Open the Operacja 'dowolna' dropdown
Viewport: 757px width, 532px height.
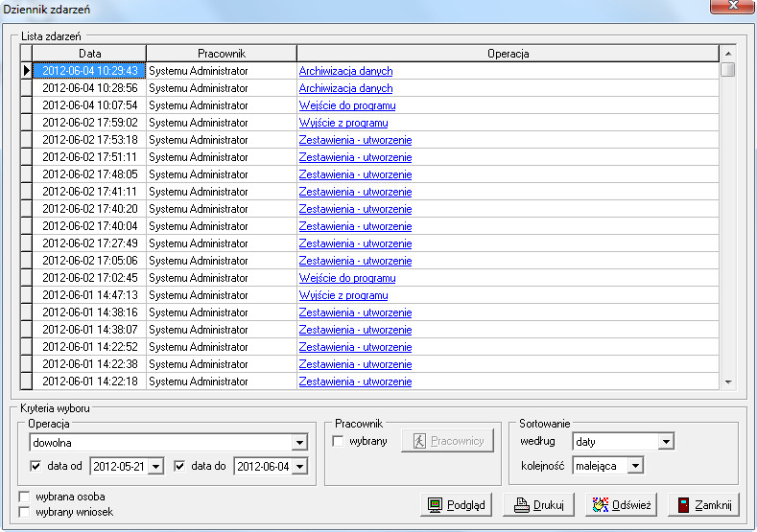[299, 442]
